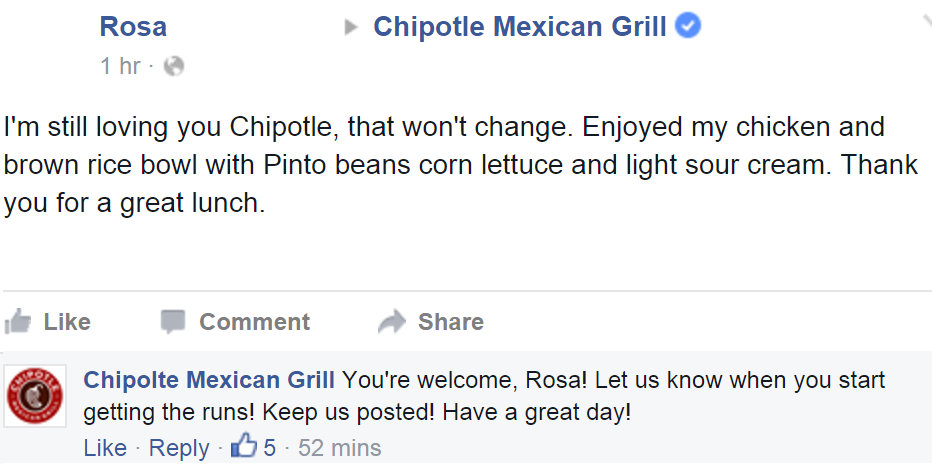Click the thumbs-up Like icon under the post

pos(17,321)
